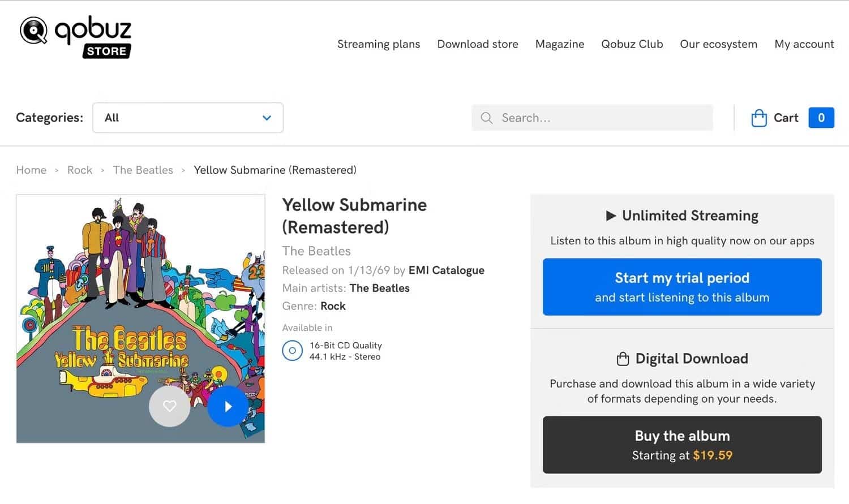The image size is (849, 504).
Task: Click the shopping bag Cart icon
Action: pos(758,118)
